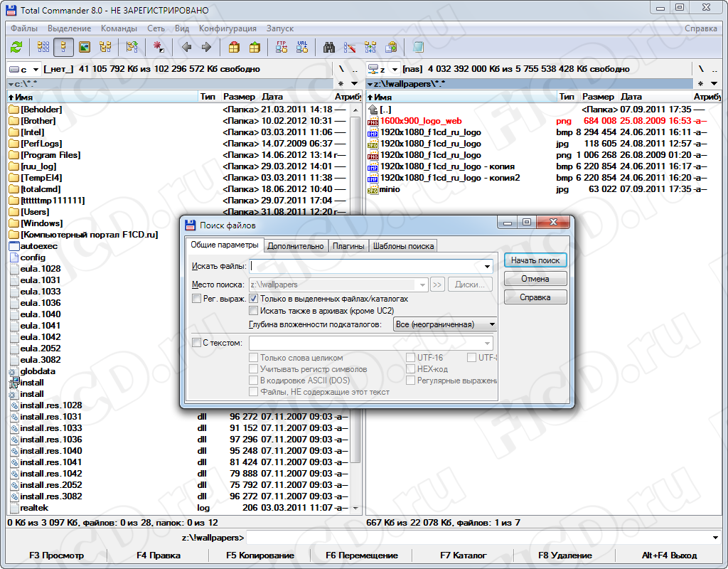Viewport: 728px width, 569px height.
Task: Check В кодировке ASCII (DOS) option
Action: pos(254,381)
